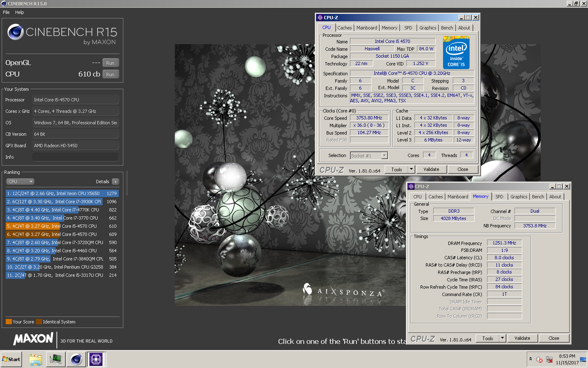This screenshot has height=368, width=588.
Task: Select ranking row i5-4570 score 610
Action: [x=62, y=226]
